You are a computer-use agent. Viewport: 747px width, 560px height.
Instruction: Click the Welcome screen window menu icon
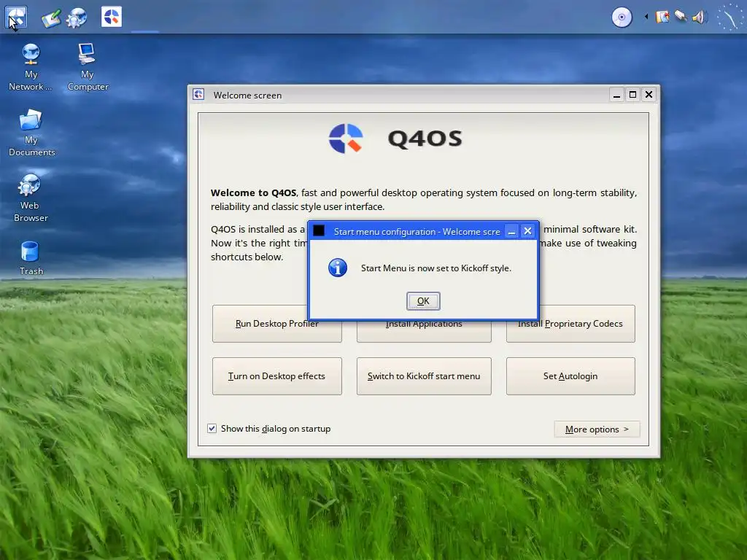198,94
